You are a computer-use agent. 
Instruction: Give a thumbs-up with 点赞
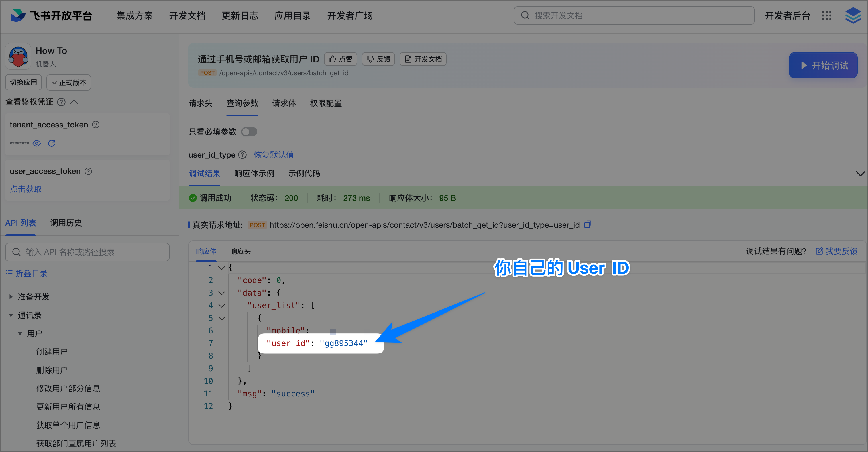[x=340, y=59]
